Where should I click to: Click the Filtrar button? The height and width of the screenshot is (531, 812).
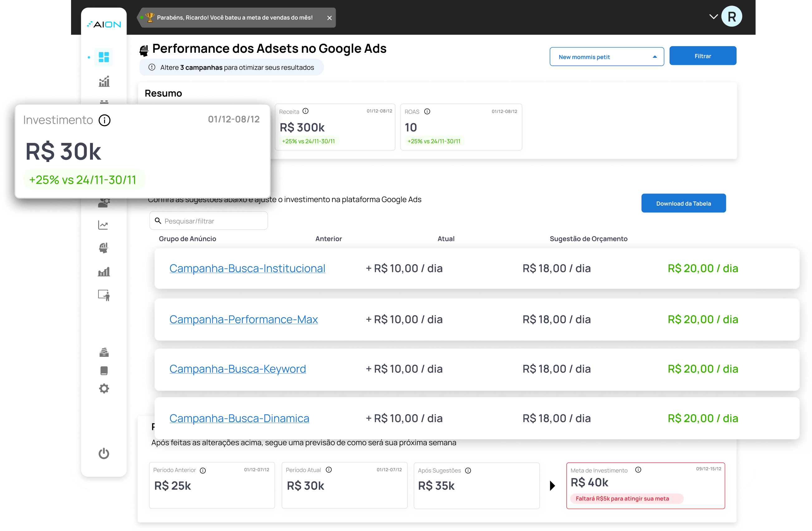[703, 56]
